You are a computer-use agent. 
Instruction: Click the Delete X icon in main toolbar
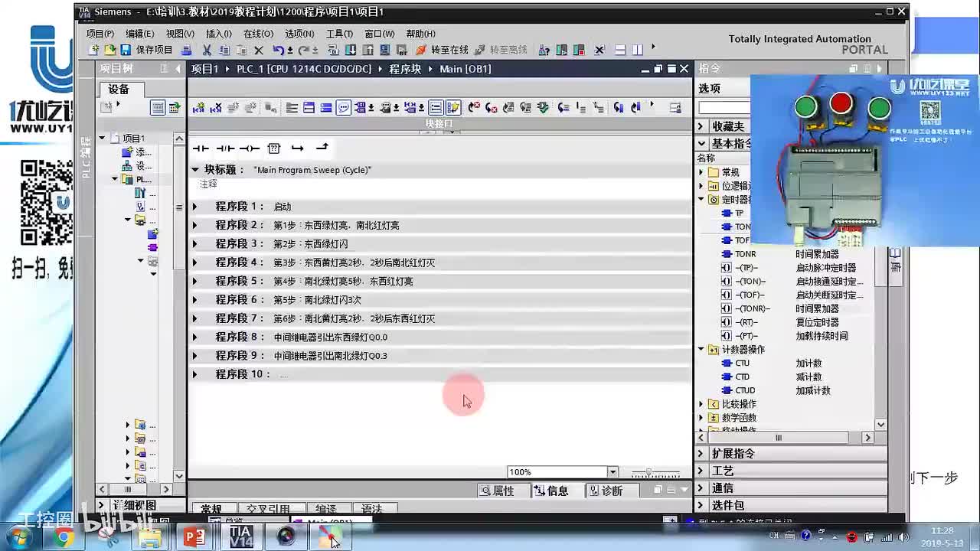click(259, 50)
